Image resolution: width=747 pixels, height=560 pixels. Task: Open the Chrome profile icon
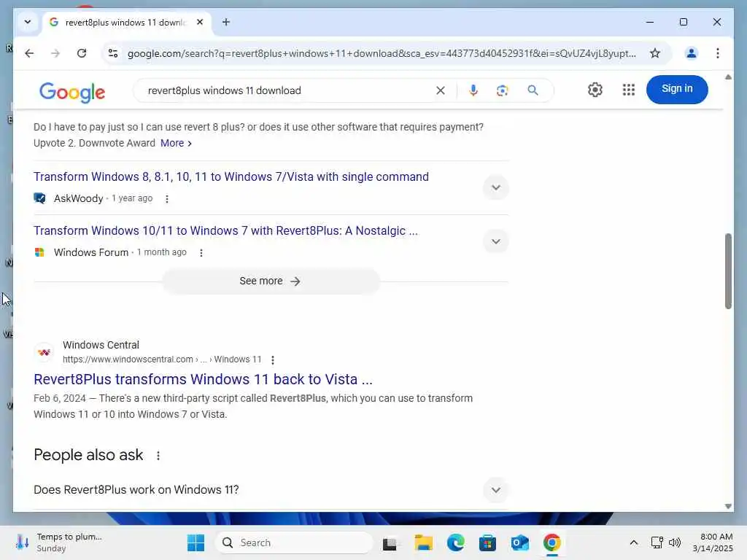[x=691, y=53]
